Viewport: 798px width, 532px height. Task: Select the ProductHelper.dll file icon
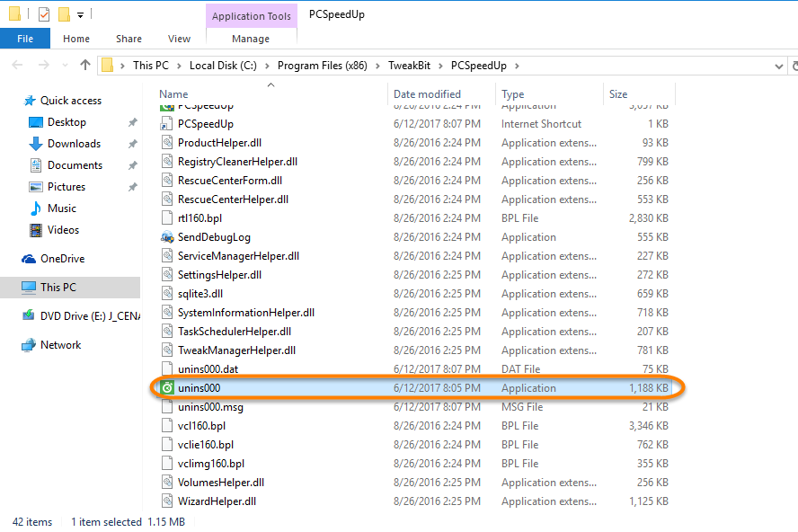click(x=166, y=143)
